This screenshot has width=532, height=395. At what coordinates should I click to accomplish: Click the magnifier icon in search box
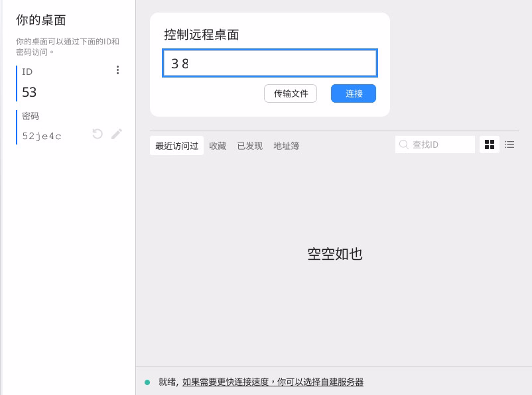403,144
